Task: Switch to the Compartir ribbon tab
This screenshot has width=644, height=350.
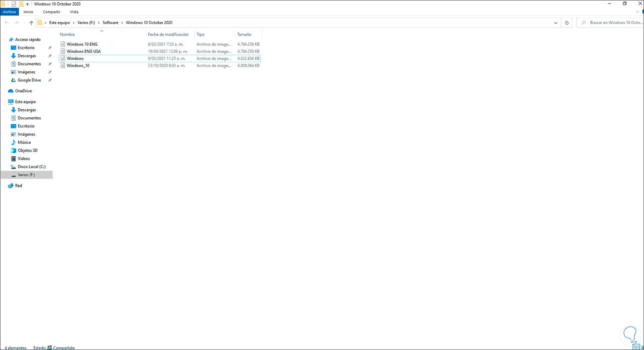Action: (52, 12)
